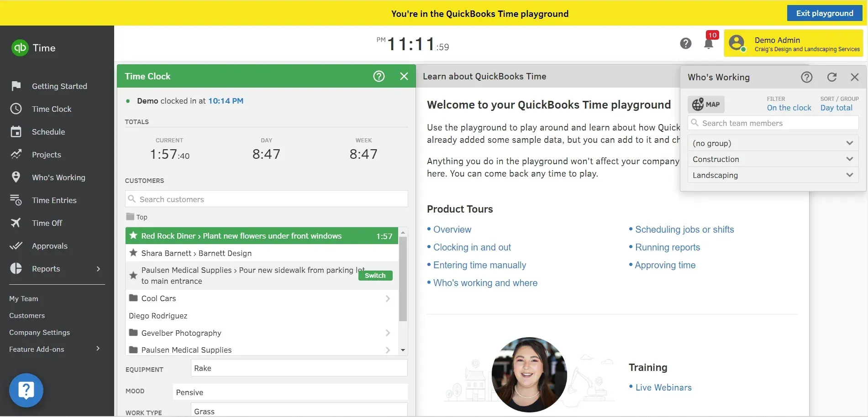Open Time Entries from sidebar
This screenshot has width=868, height=417.
coord(54,200)
